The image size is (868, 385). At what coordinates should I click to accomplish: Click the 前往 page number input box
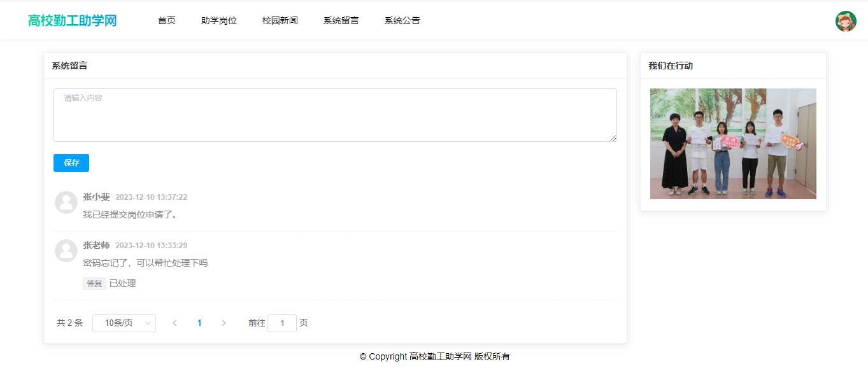tap(282, 323)
